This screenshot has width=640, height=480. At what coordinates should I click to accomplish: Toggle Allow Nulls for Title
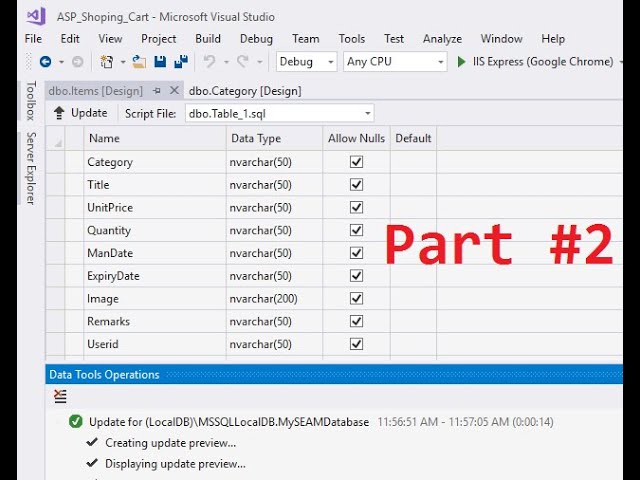coord(356,184)
